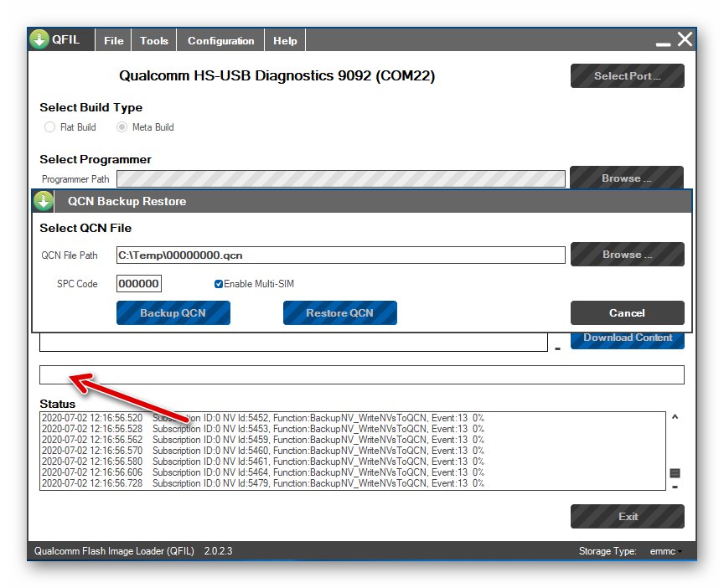Open the Storage Type emmc dropdown
The height and width of the screenshot is (588, 724).
pyautogui.click(x=666, y=551)
